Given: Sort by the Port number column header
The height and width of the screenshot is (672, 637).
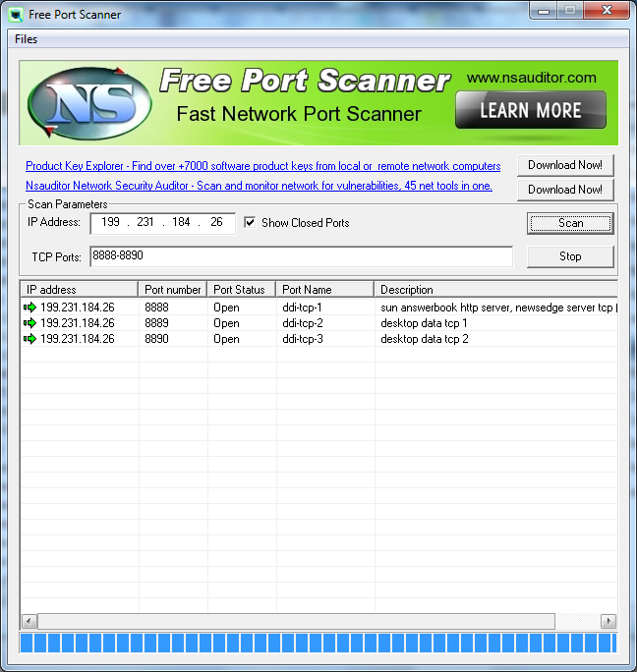Looking at the screenshot, I should (x=173, y=289).
